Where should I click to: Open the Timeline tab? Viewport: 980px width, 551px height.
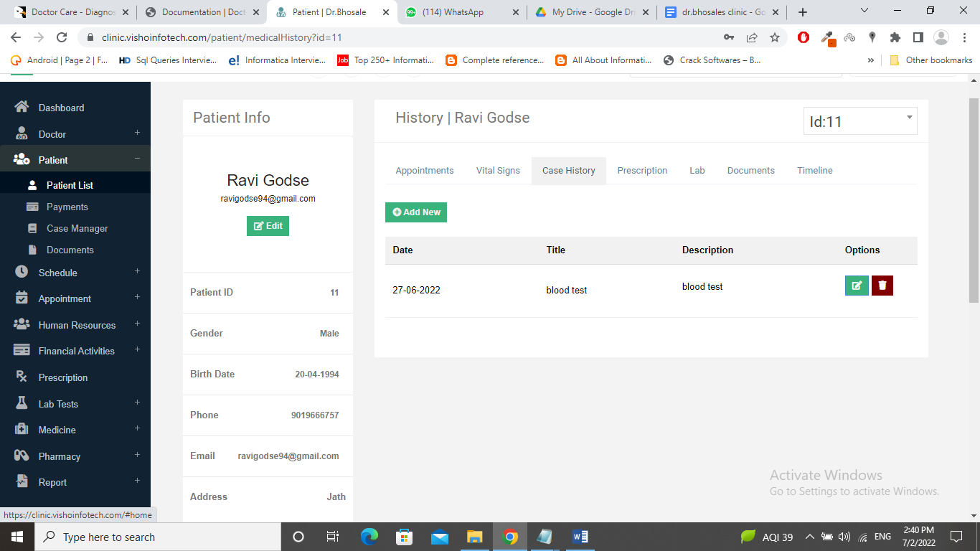coord(814,171)
